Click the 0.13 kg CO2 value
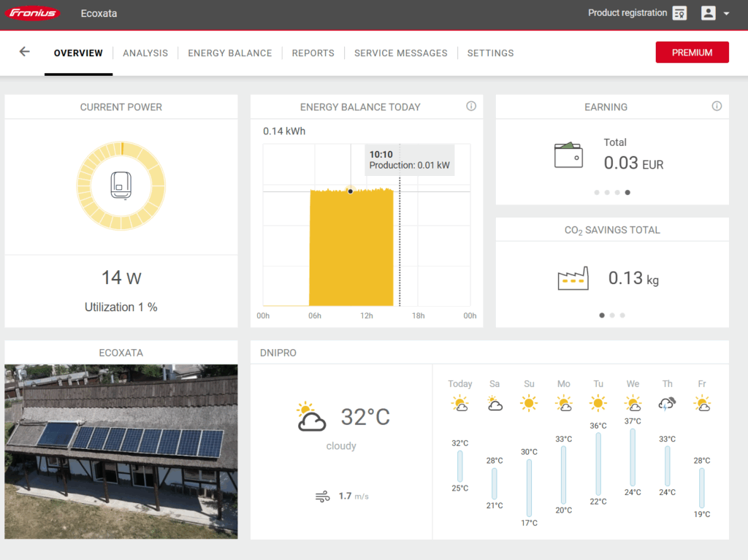Screen dimensions: 748x560 pyautogui.click(x=633, y=278)
